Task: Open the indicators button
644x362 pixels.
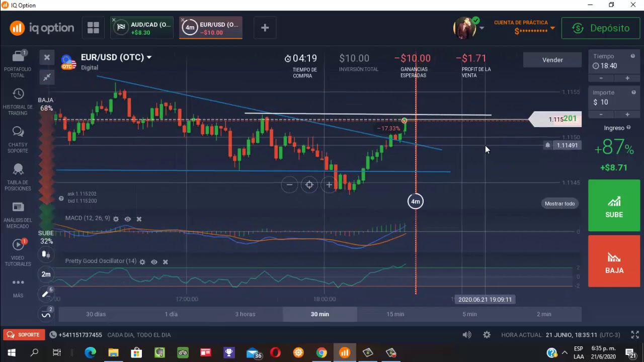Action: pos(46,314)
